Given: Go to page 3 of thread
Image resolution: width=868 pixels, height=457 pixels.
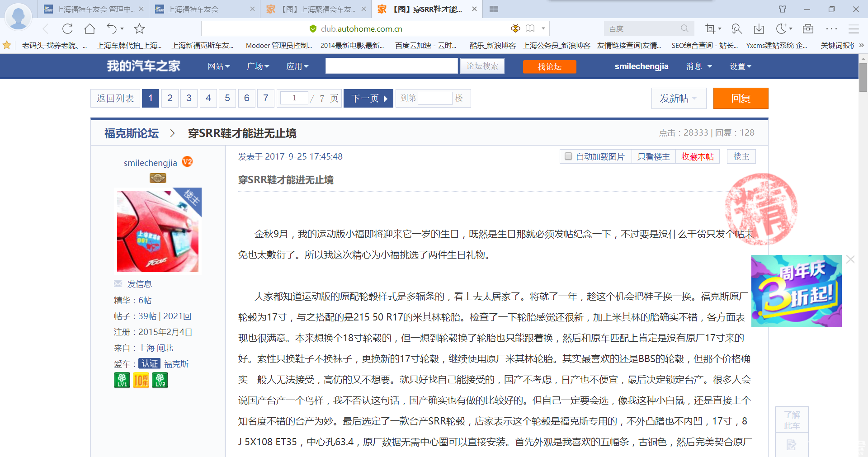Looking at the screenshot, I should click(189, 98).
